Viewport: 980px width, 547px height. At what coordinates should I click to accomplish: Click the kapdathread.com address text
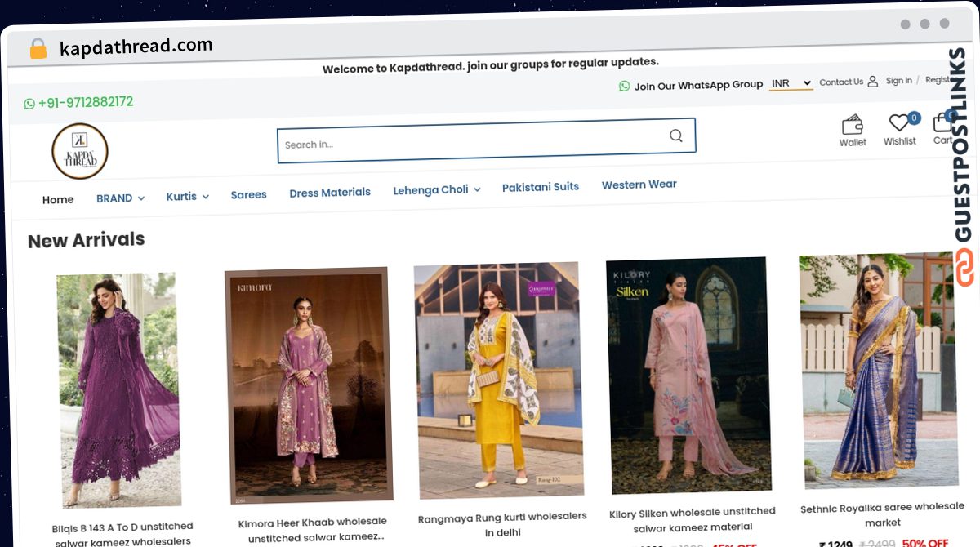tap(136, 47)
